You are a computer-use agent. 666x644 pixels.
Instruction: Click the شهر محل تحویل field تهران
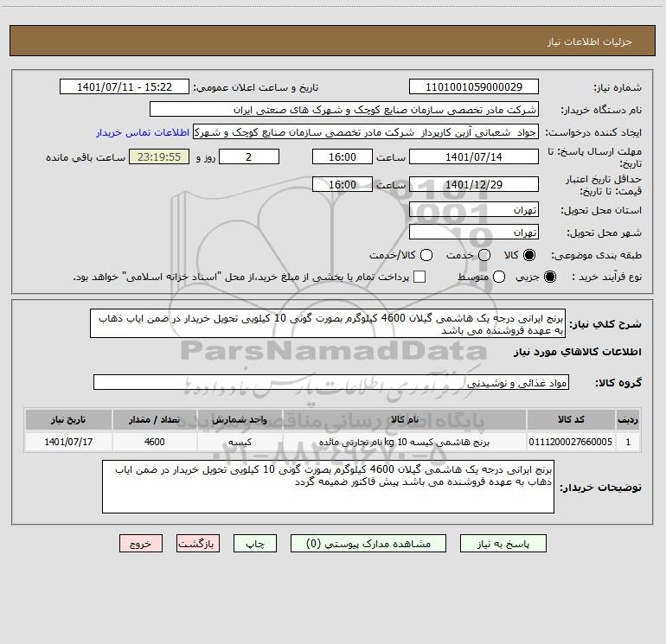tap(474, 232)
